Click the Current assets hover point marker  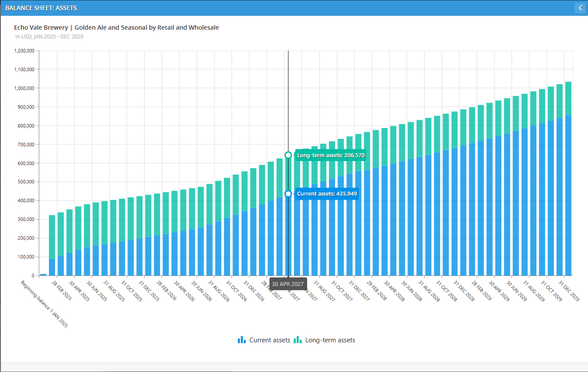288,193
